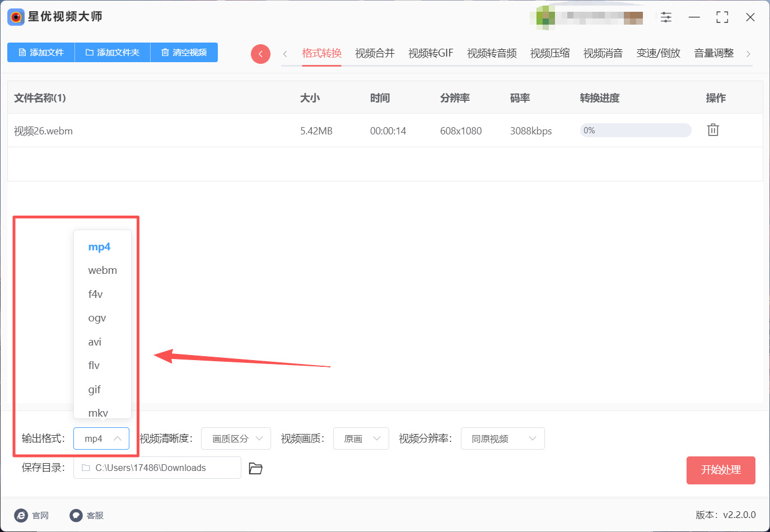This screenshot has height=532, width=770.
Task: Select the 音量调整 tab
Action: click(x=714, y=53)
